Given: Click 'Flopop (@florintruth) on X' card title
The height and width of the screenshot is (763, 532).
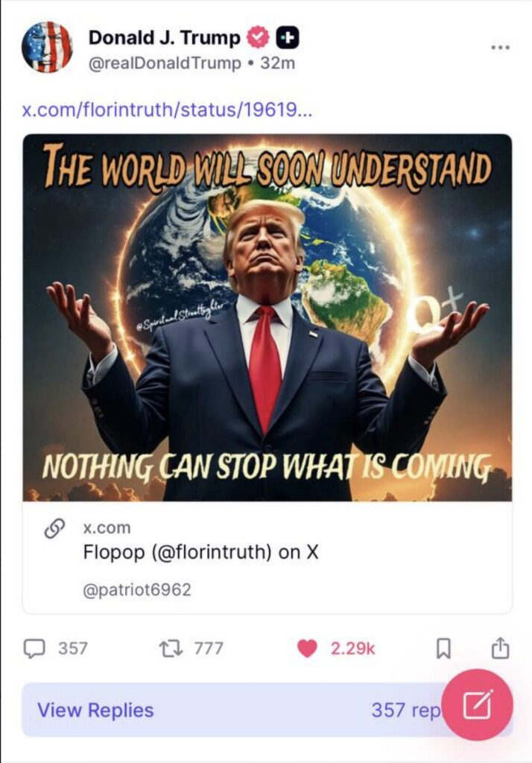Looking at the screenshot, I should (x=200, y=552).
